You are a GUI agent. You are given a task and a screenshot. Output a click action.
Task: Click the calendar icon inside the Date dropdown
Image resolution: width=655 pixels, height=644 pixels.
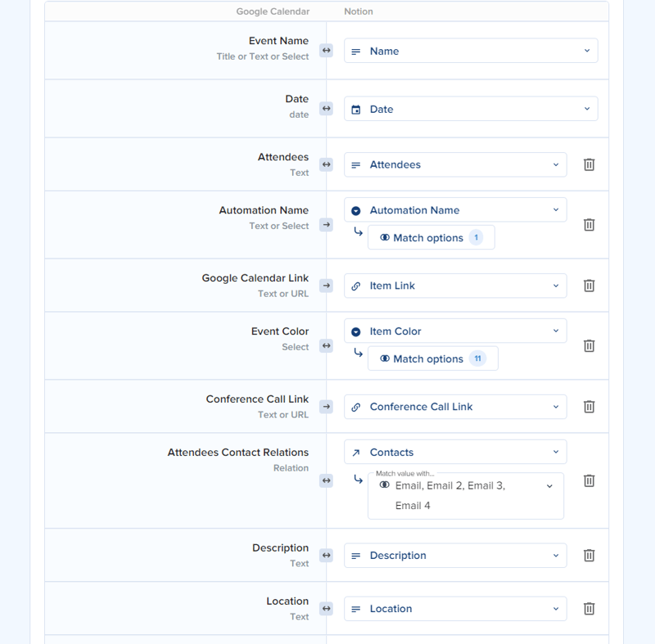pyautogui.click(x=356, y=108)
